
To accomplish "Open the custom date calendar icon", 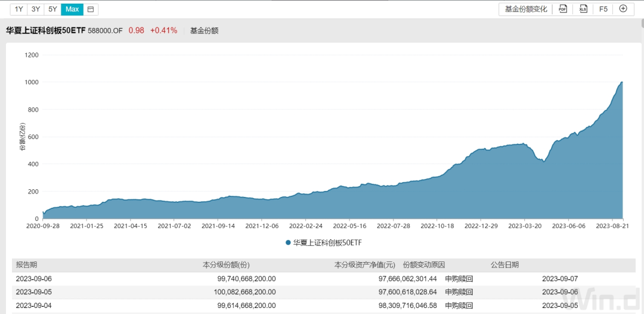I will coord(91,9).
